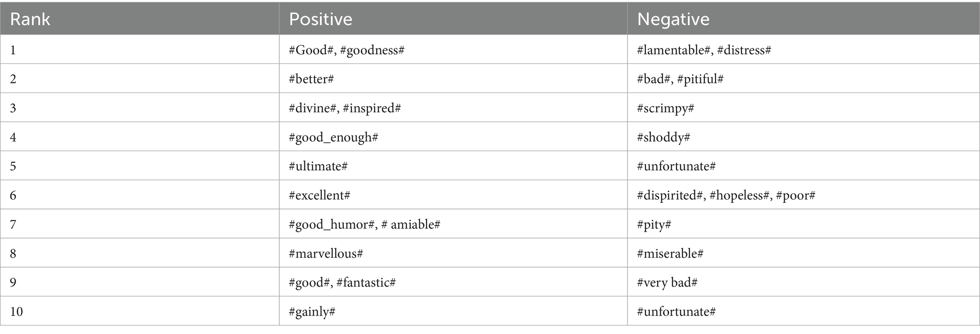The width and height of the screenshot is (980, 334).
Task: Click the "#bad#, #pitiful#" cell
Action: 680,79
